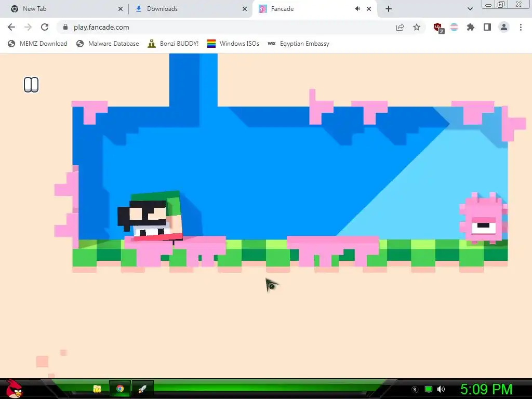Pause the Fancade game
Viewport: 532px width, 399px height.
pos(31,85)
